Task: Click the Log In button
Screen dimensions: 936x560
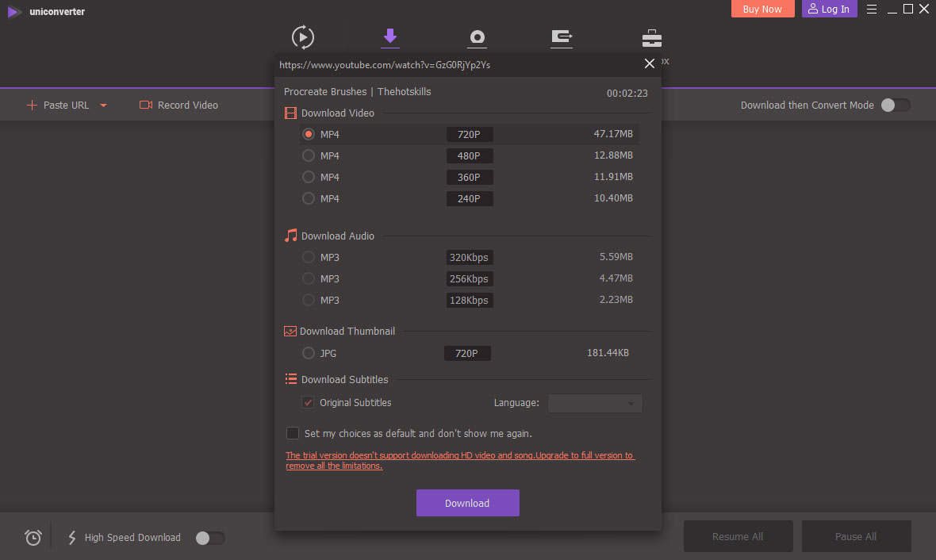Action: 829,9
